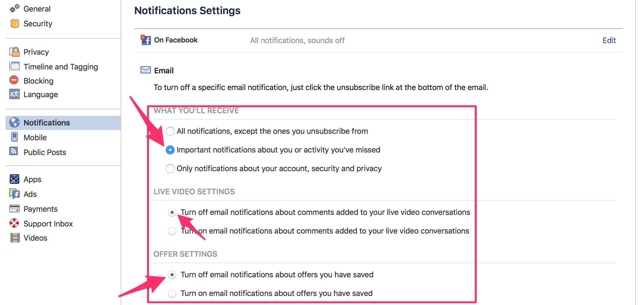The width and height of the screenshot is (644, 305).
Task: Select Notifications in the sidebar
Action: point(63,123)
